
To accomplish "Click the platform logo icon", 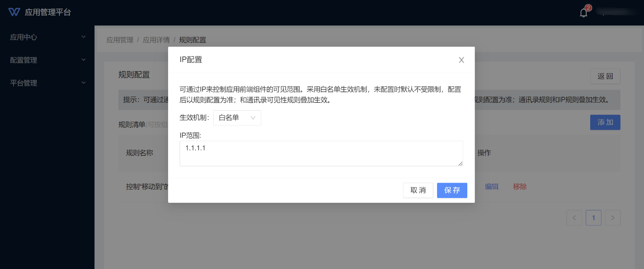I will [14, 12].
